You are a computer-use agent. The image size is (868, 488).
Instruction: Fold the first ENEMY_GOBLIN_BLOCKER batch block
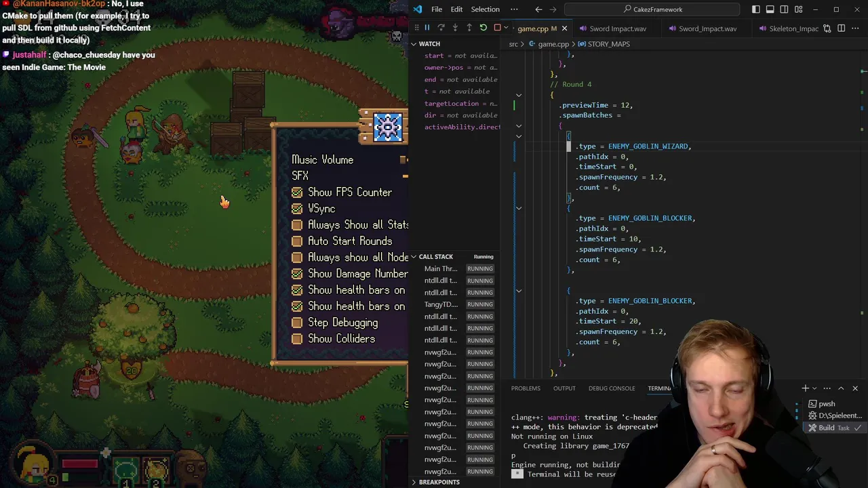[x=519, y=208]
